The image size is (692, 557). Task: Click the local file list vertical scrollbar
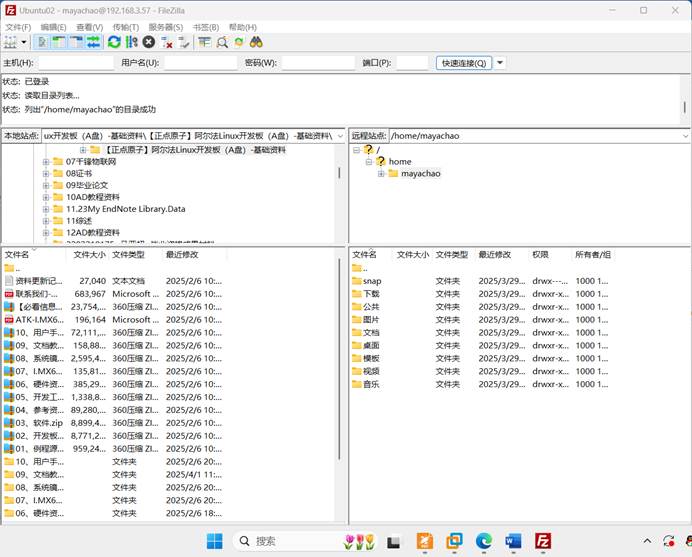tap(339, 358)
